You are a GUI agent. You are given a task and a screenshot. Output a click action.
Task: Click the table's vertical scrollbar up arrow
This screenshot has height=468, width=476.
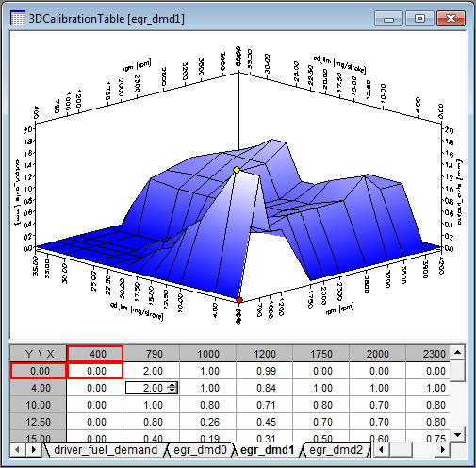point(457,353)
